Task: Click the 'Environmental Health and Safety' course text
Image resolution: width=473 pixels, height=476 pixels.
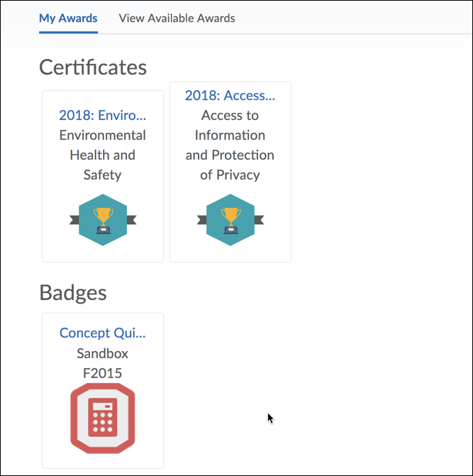Action: point(103,155)
